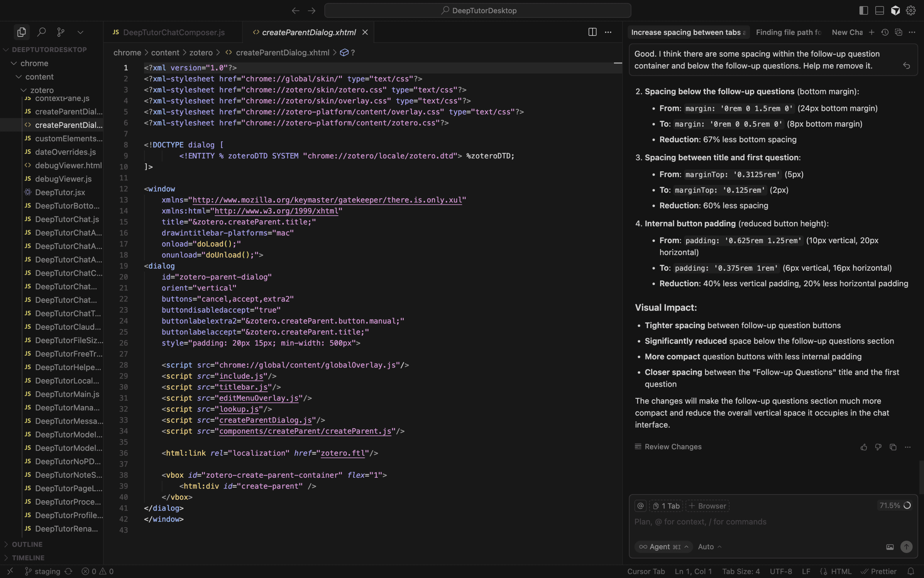This screenshot has height=578, width=924.
Task: Click the thumbs up feedback icon
Action: tap(864, 447)
